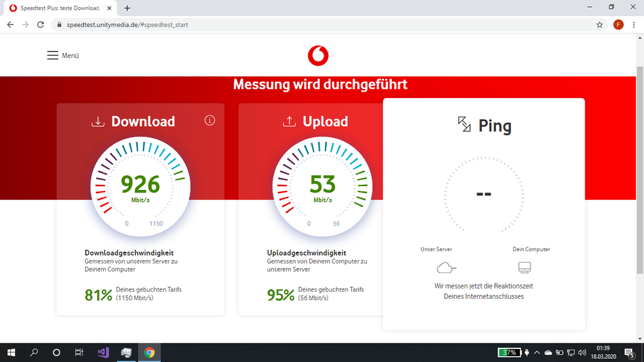Image resolution: width=644 pixels, height=362 pixels.
Task: Open the taskbar app next to Visual Studio
Action: 126,352
